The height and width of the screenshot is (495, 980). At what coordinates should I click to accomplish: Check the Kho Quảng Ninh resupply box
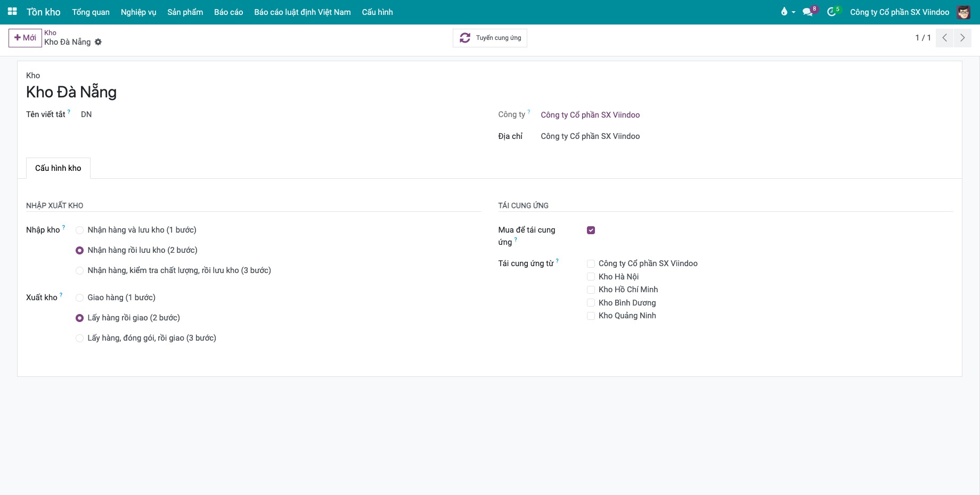591,316
